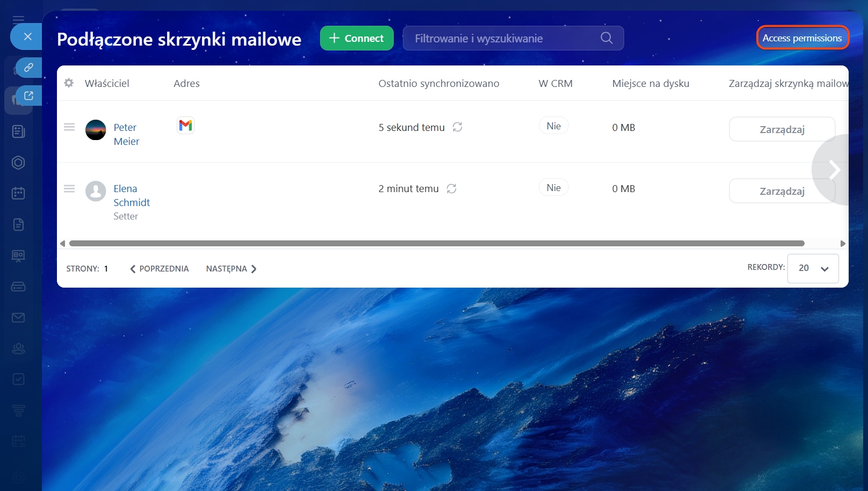Click the magnifier search icon
868x491 pixels.
[606, 38]
